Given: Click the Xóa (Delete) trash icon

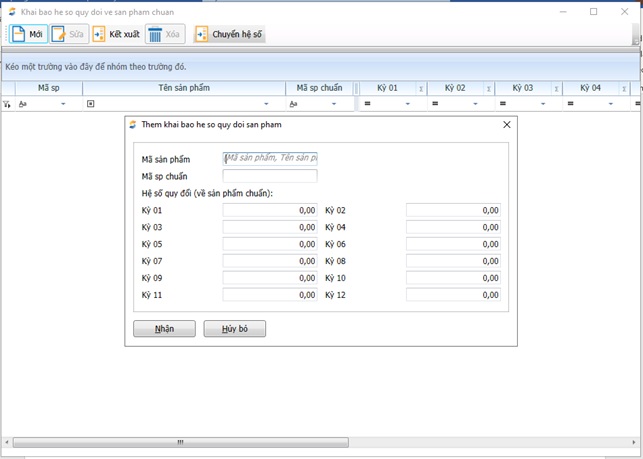Looking at the screenshot, I should click(154, 34).
